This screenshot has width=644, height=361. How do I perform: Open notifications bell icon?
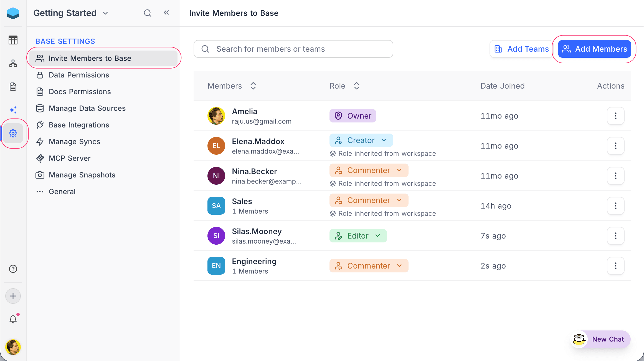pyautogui.click(x=13, y=319)
